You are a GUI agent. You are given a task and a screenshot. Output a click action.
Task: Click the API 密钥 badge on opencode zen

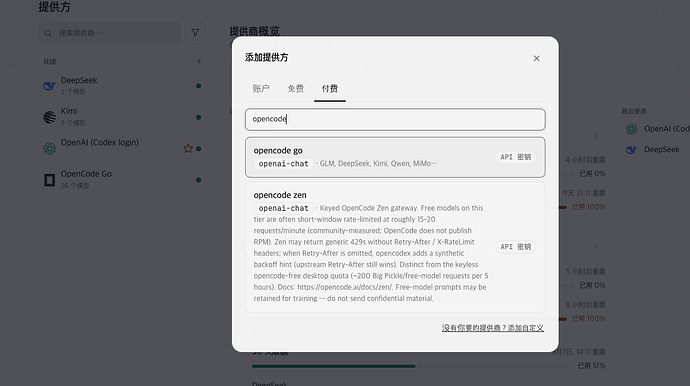(516, 247)
